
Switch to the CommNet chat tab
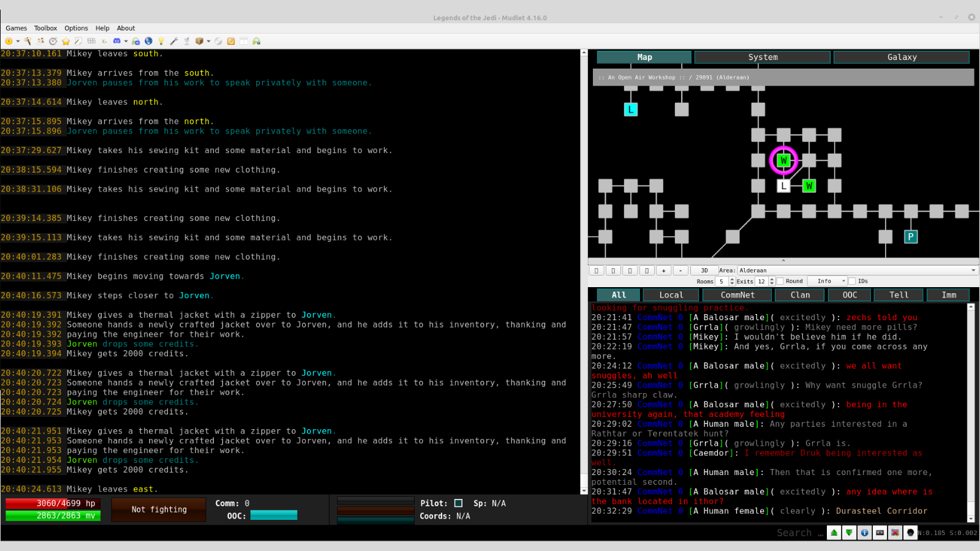pyautogui.click(x=737, y=295)
